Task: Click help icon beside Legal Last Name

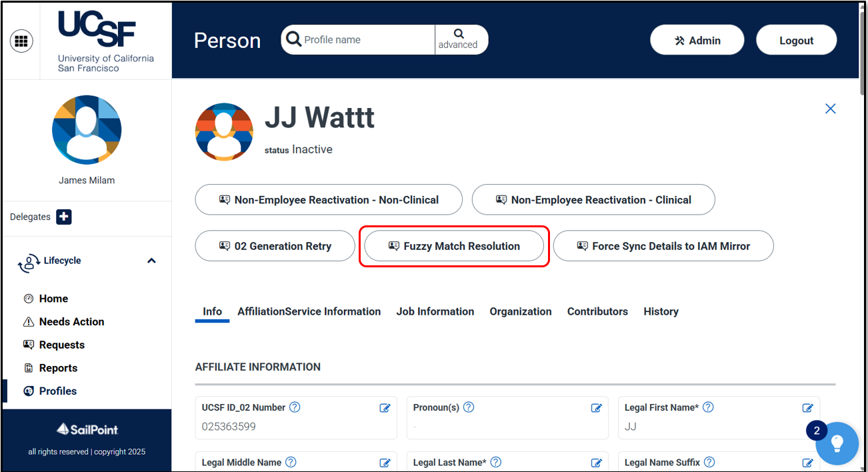Action: (x=495, y=462)
